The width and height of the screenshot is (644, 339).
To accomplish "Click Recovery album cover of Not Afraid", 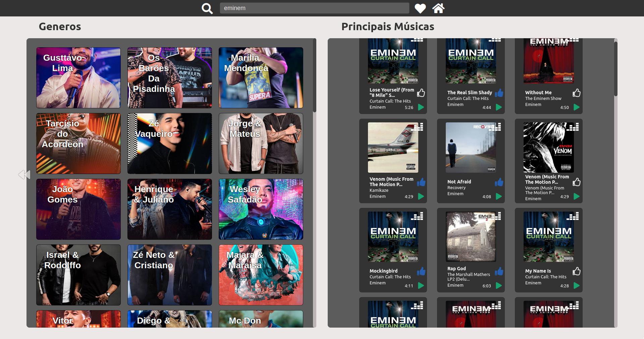I will [471, 148].
